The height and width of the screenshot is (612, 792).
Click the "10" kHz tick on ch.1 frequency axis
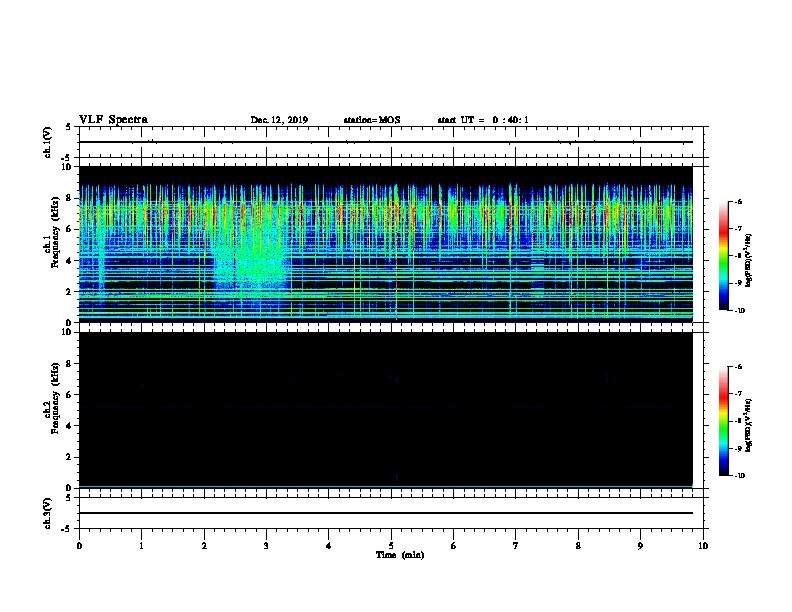click(x=67, y=167)
